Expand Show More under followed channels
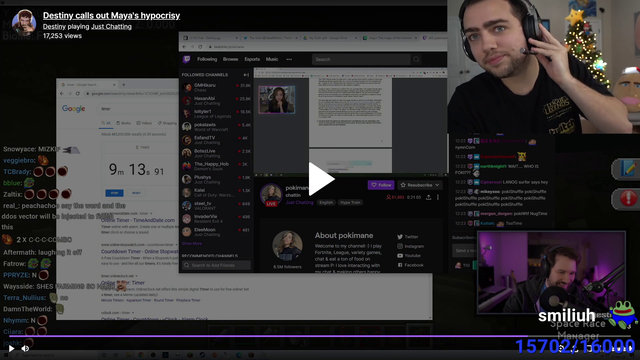Viewport: 640px width, 360px height. (x=192, y=243)
